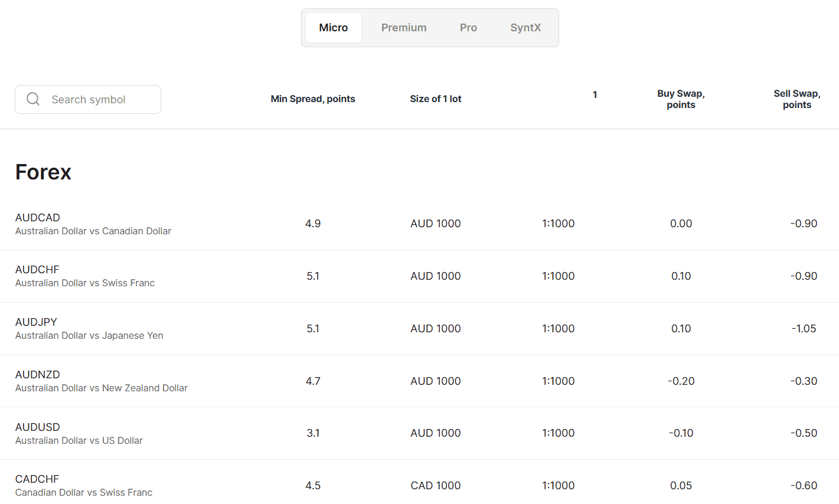Select the AUDUSD pair

37,427
